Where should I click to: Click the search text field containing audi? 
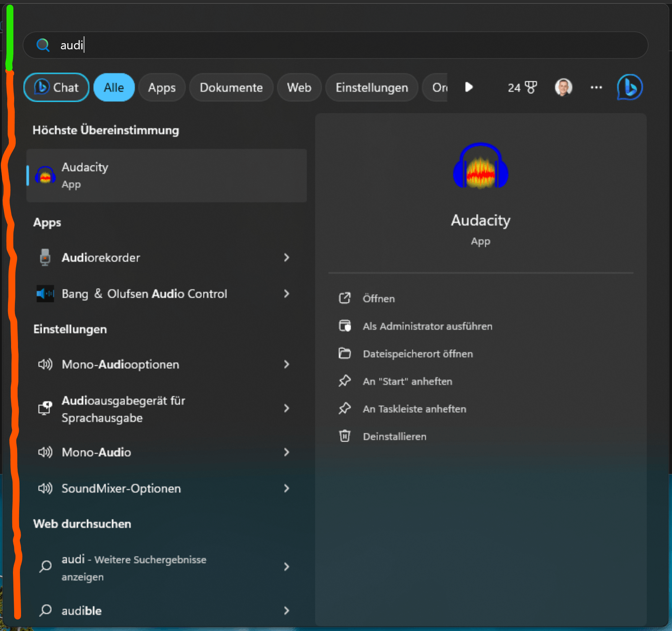click(x=335, y=45)
